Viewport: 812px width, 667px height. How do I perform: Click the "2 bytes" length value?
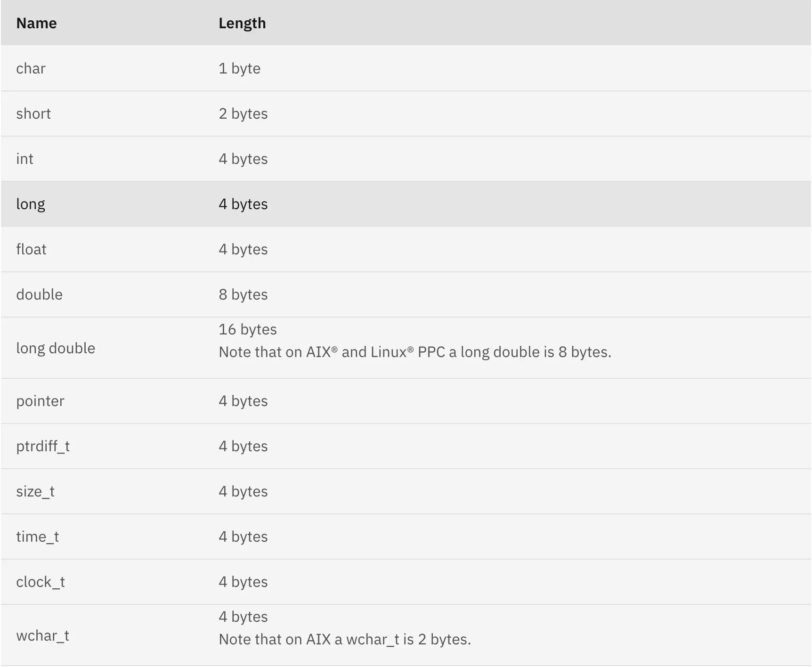pyautogui.click(x=243, y=114)
